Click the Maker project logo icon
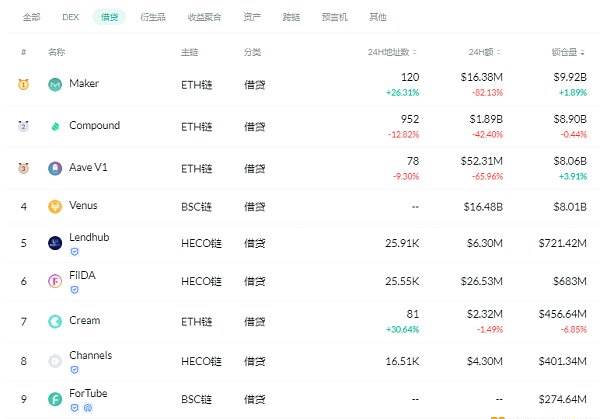This screenshot has width=600, height=419. click(x=55, y=84)
